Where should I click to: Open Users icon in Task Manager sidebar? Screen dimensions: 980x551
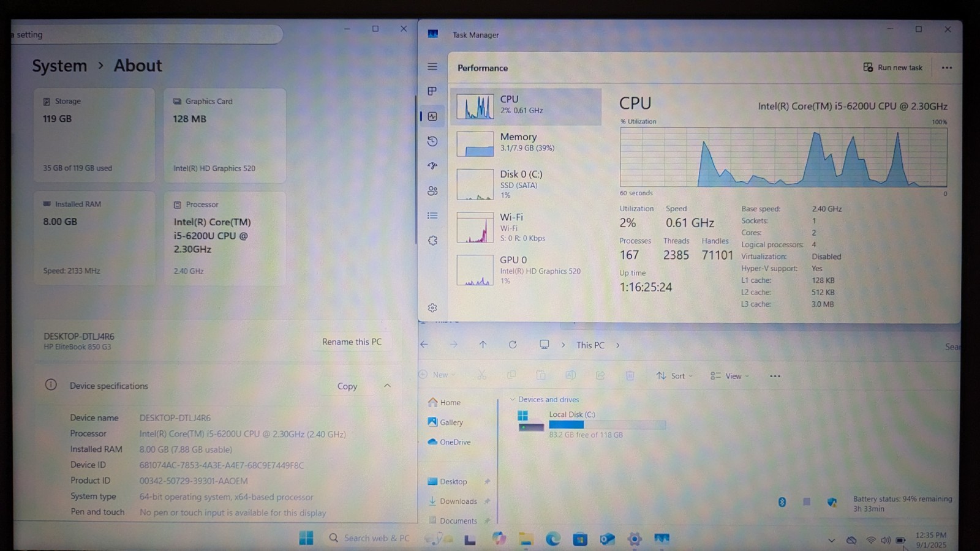(x=432, y=191)
